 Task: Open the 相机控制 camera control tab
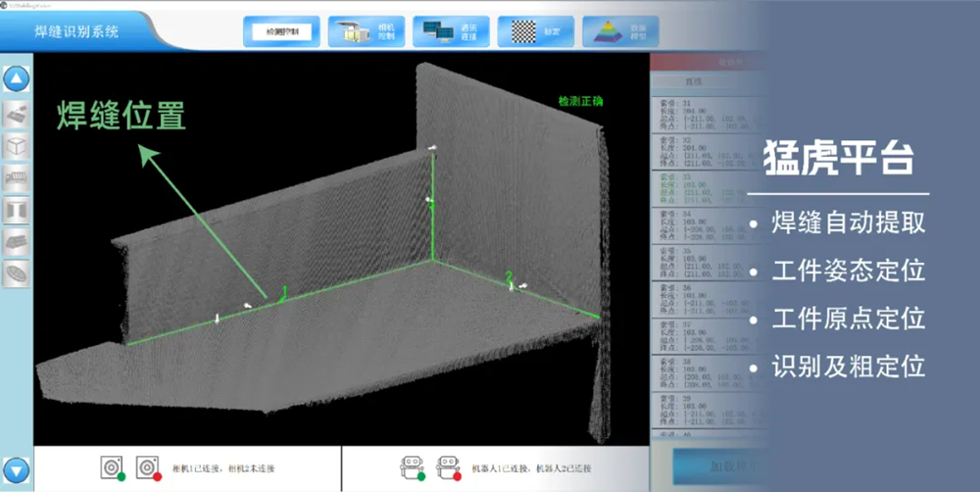coord(366,31)
